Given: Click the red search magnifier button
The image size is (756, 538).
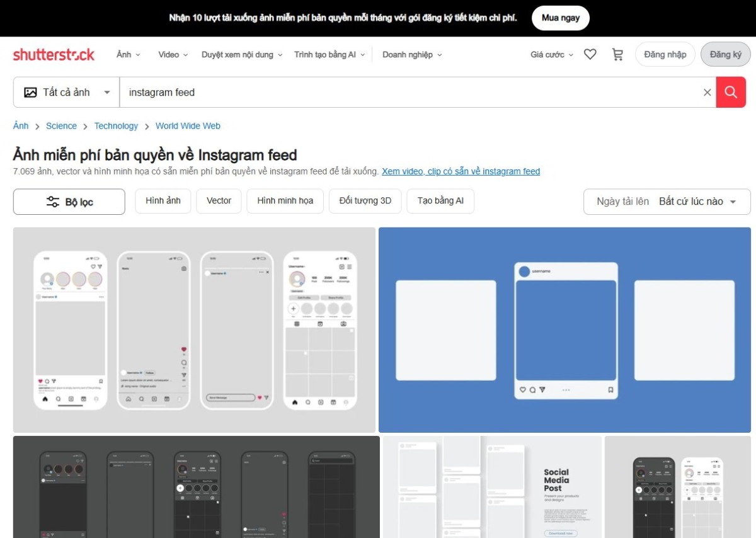Looking at the screenshot, I should point(731,93).
